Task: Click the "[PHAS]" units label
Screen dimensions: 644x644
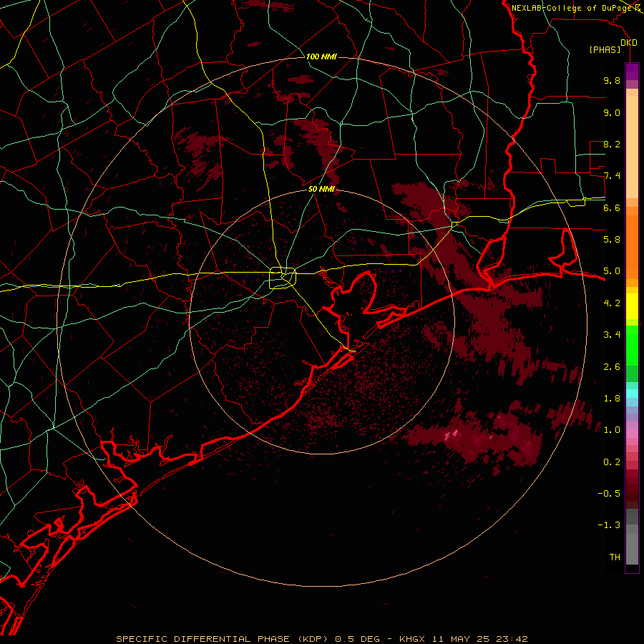Action: pyautogui.click(x=605, y=49)
